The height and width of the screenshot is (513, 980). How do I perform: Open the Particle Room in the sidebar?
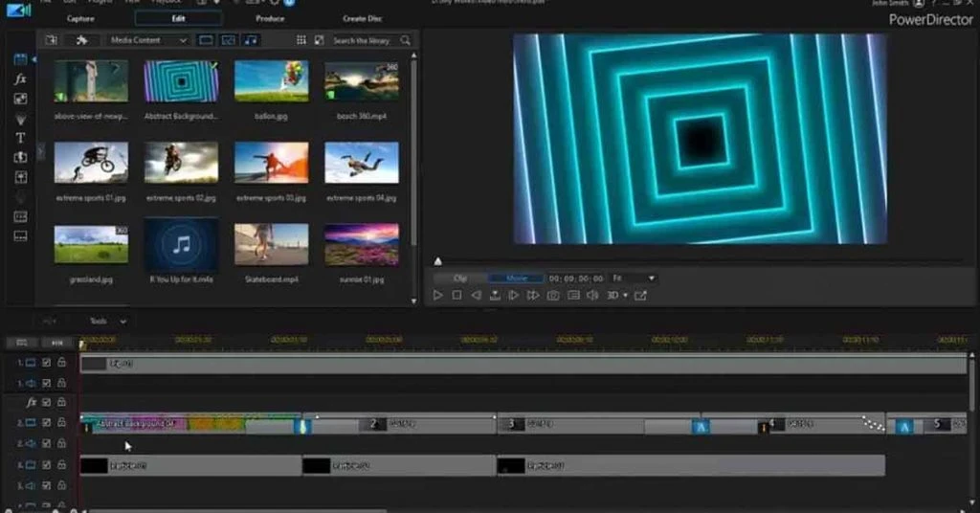pos(20,119)
